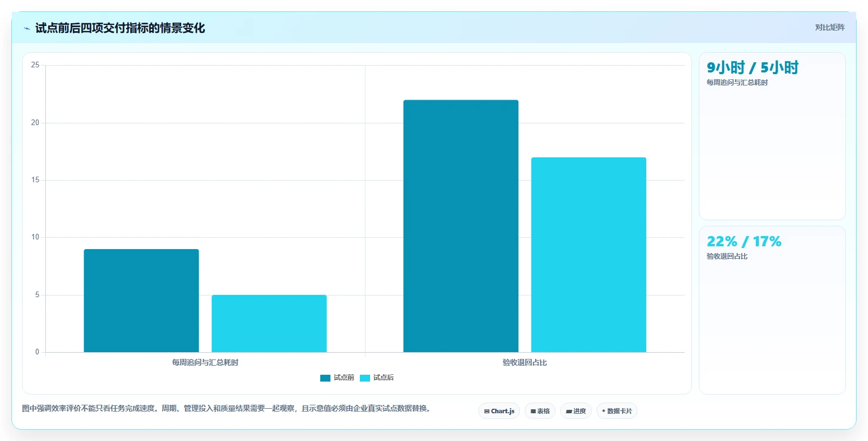Click the y-axis value 15
The width and height of the screenshot is (868, 441).
35,180
